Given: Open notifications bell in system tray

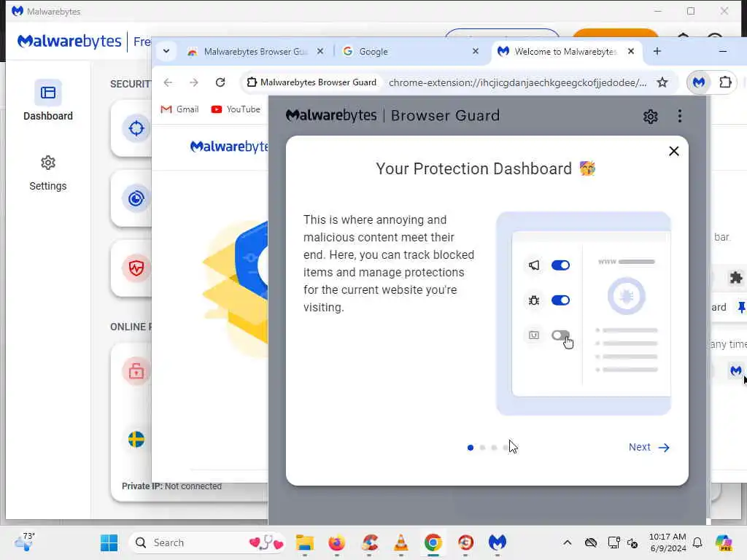Looking at the screenshot, I should (697, 542).
